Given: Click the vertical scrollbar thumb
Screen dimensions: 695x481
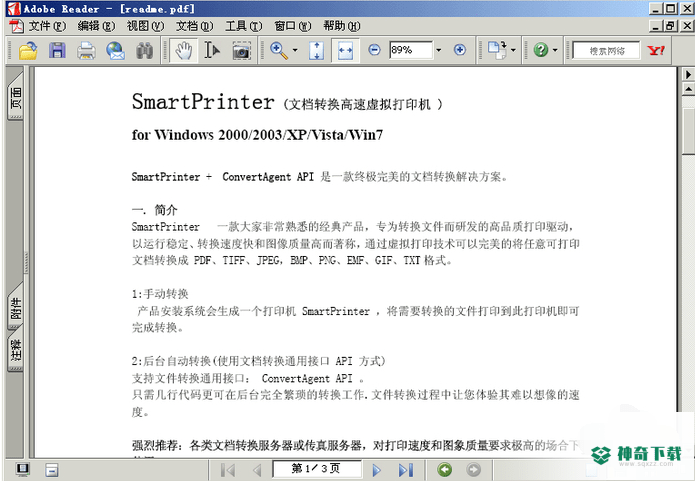Looking at the screenshot, I should (688, 131).
